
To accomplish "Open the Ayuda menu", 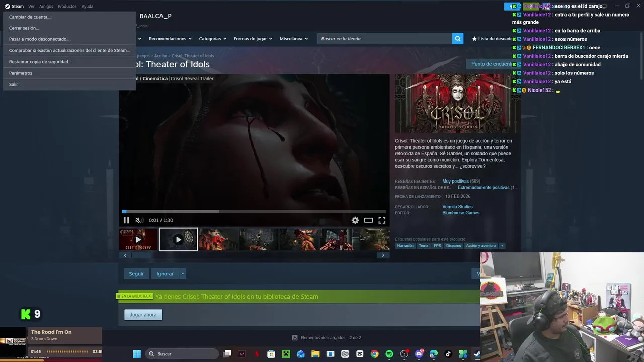I will [87, 6].
